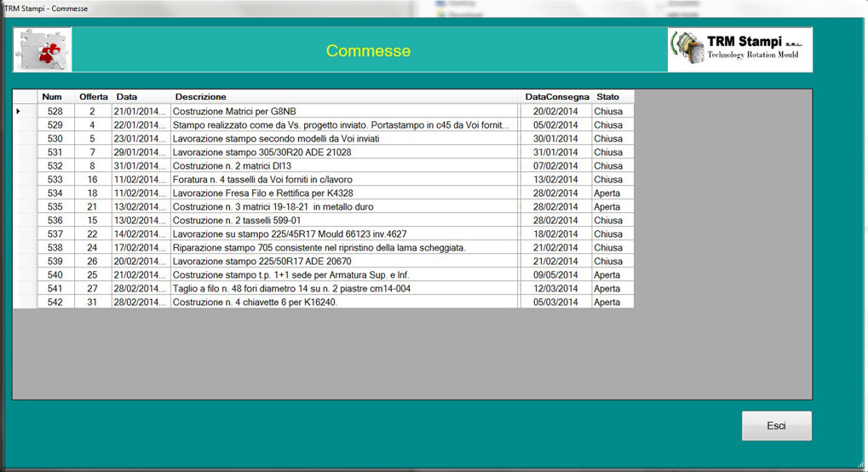Select 'Lavorazione Fresa Filo e Rettifica per K4328'
This screenshot has width=868, height=472.
(x=346, y=193)
